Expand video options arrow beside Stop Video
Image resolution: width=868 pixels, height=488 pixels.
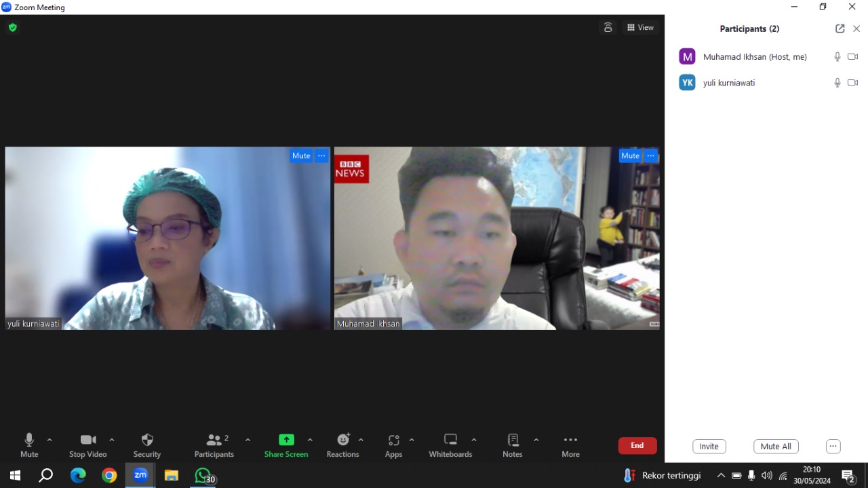click(112, 440)
